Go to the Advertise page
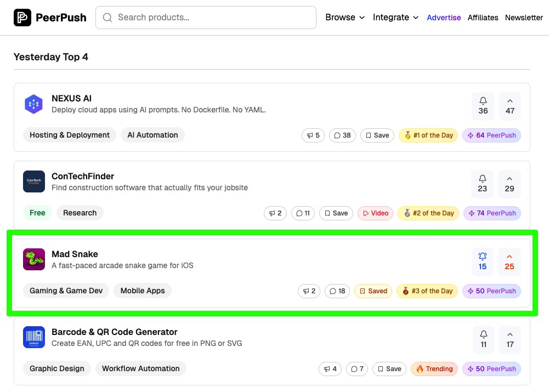The image size is (549, 392). pos(444,18)
